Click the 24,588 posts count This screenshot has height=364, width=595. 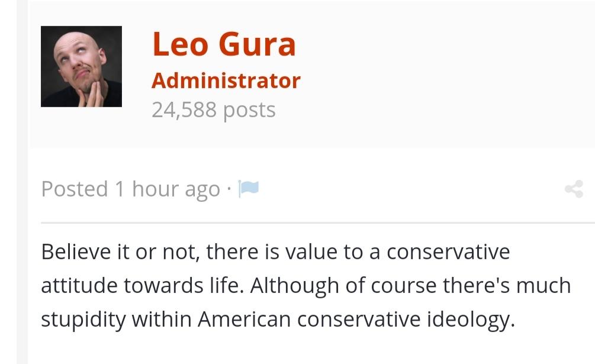point(213,109)
